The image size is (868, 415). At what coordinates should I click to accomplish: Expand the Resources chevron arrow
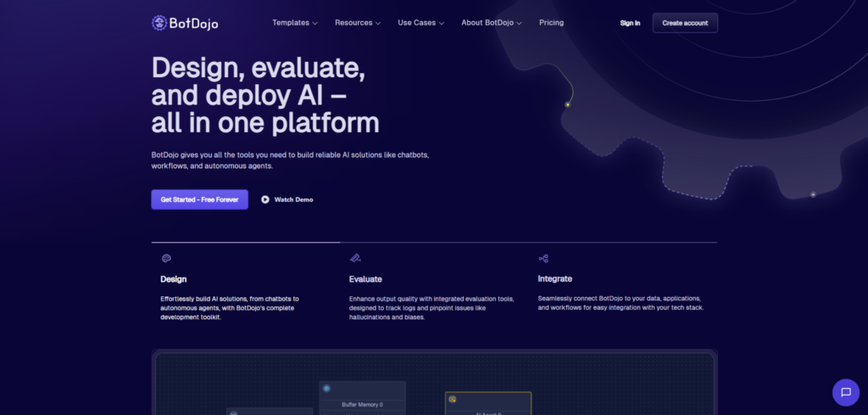pos(378,23)
